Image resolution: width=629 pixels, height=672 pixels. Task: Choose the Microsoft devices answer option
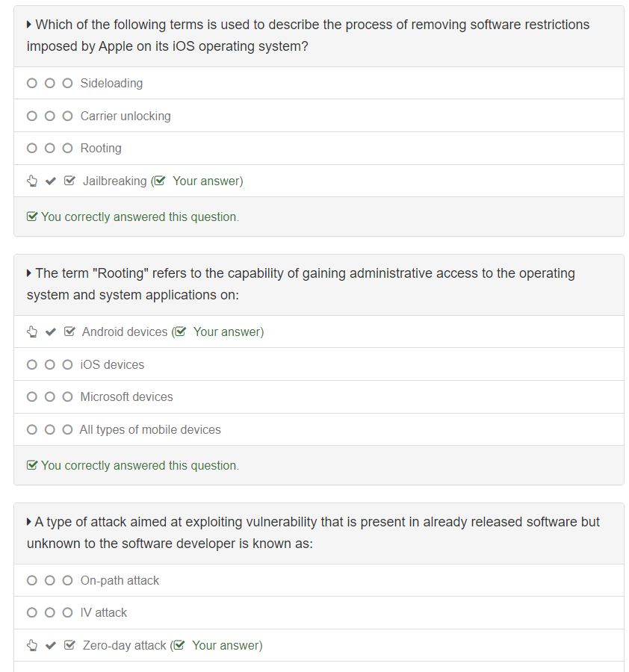(126, 396)
